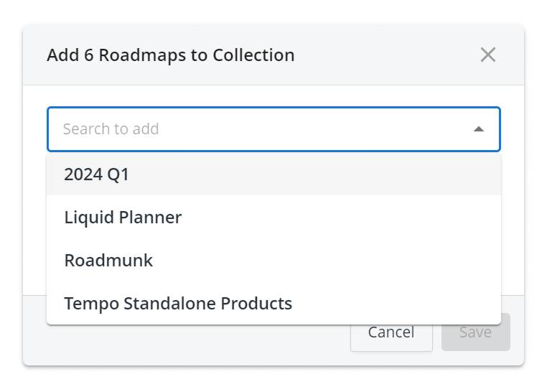This screenshot has height=392, width=547.
Task: Click the 'Add 6 Roadmaps to Collection' title
Action: tap(171, 55)
